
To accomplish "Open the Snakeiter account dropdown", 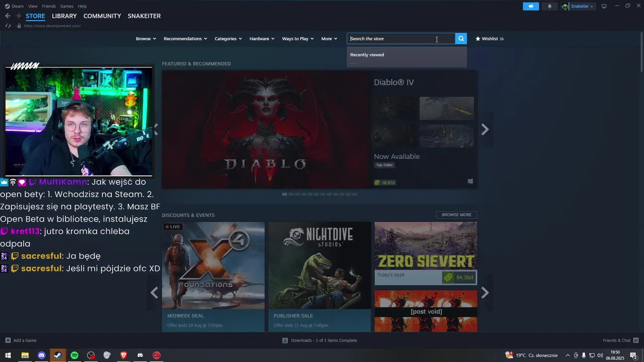I will [582, 7].
